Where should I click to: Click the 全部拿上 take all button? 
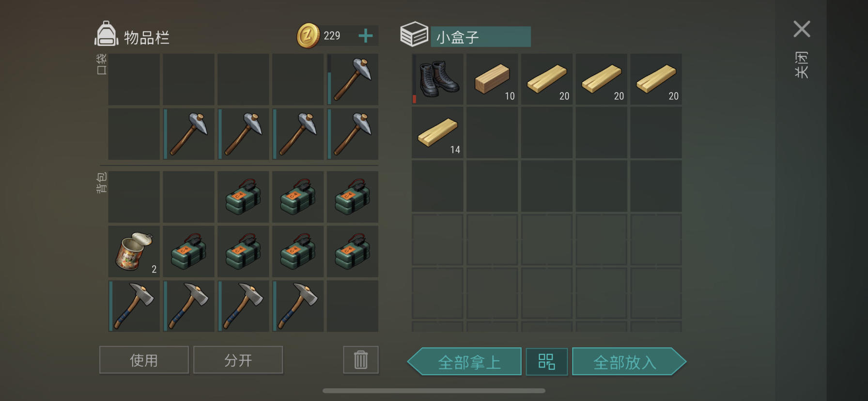point(465,362)
